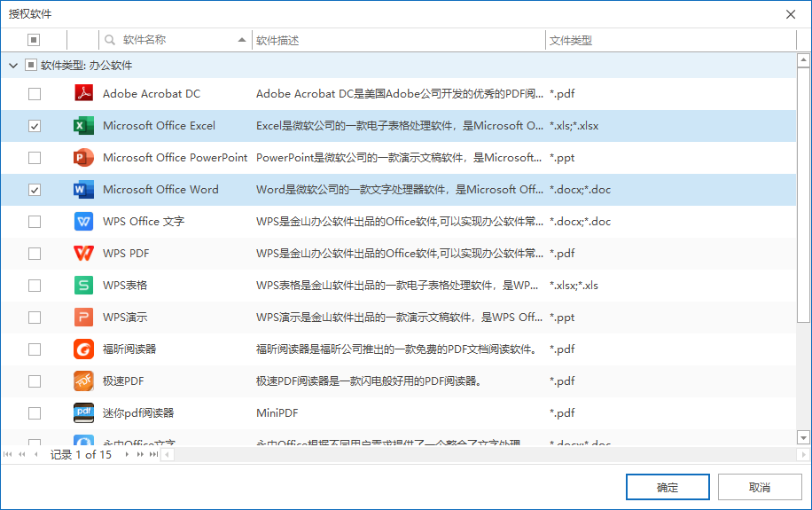Go to last record navigation button

(x=154, y=454)
